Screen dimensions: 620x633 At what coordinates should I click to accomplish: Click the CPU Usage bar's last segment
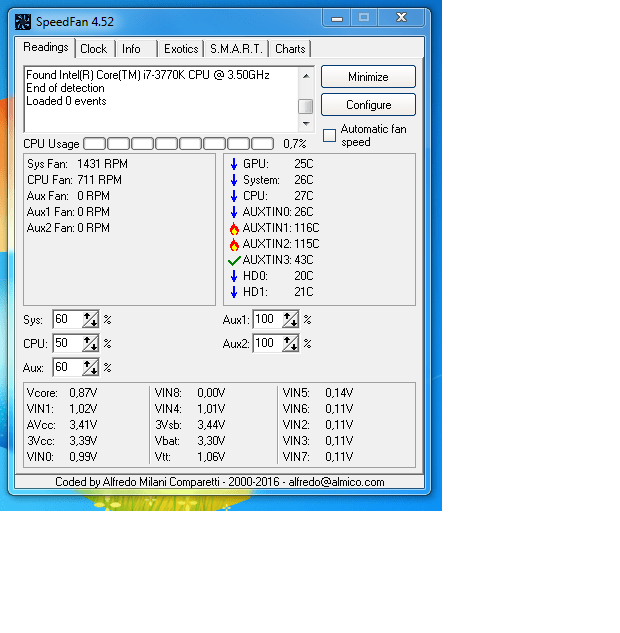pos(263,144)
